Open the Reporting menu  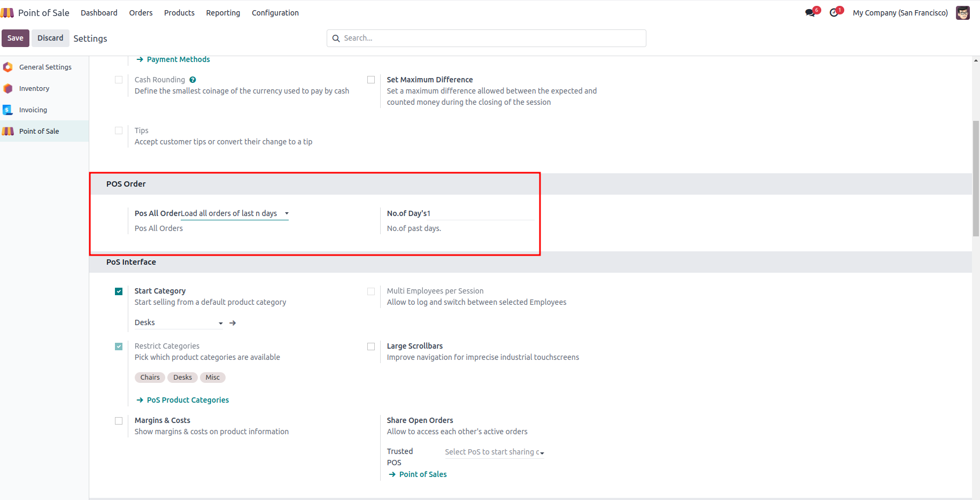223,13
